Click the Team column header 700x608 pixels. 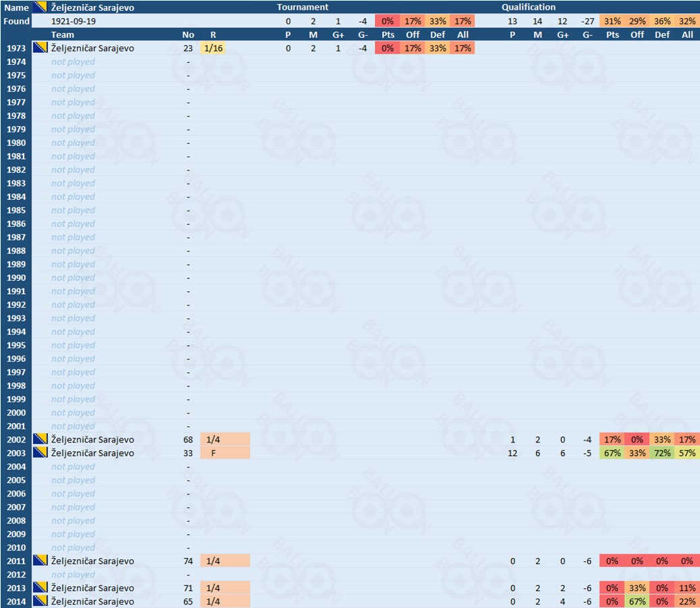click(63, 34)
